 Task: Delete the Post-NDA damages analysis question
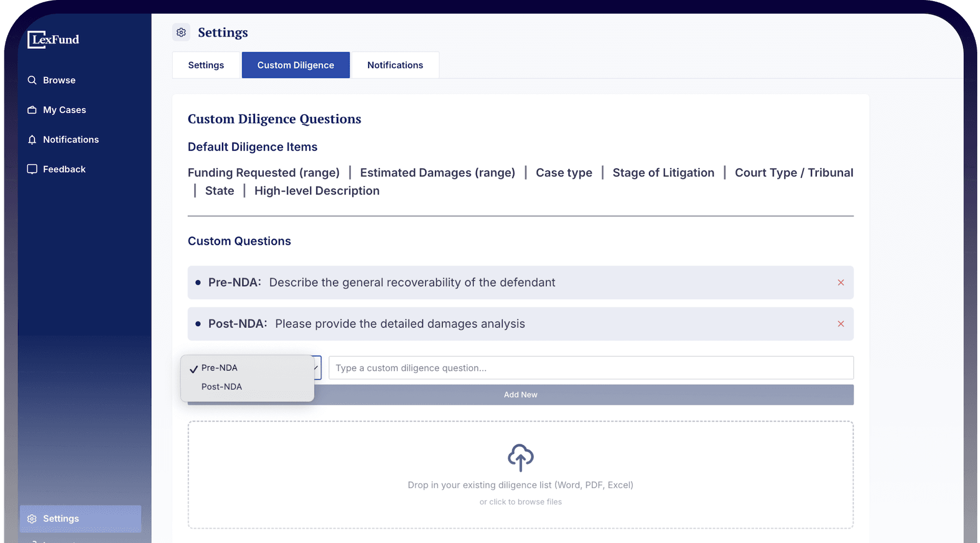pyautogui.click(x=841, y=323)
